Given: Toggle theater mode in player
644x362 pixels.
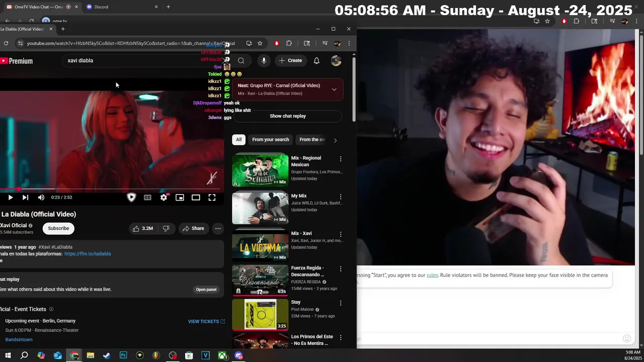Looking at the screenshot, I should pyautogui.click(x=196, y=198).
